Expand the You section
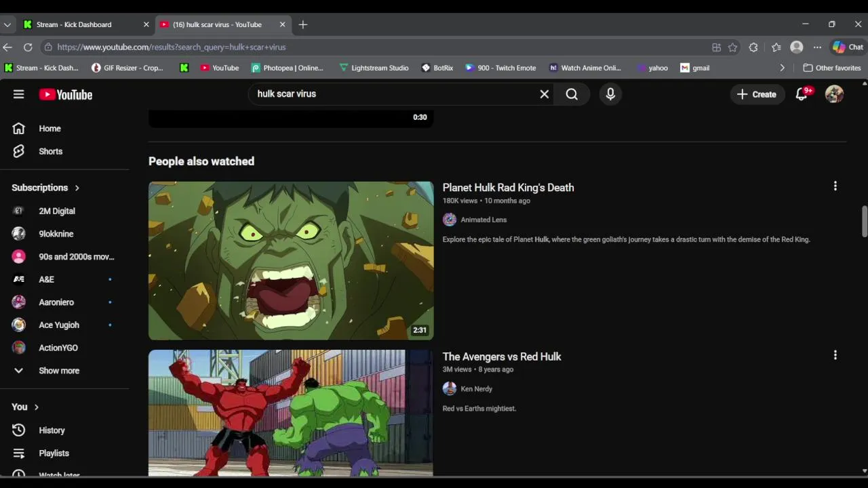The image size is (868, 488). pos(25,407)
